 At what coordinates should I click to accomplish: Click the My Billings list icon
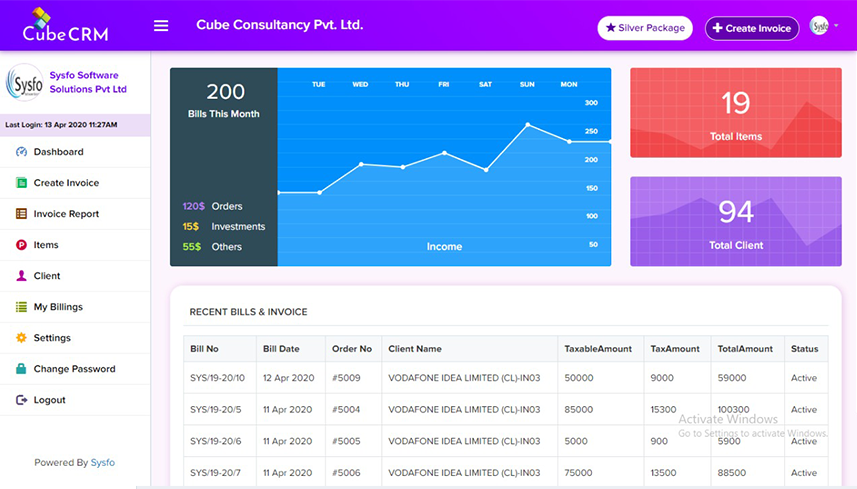(21, 307)
